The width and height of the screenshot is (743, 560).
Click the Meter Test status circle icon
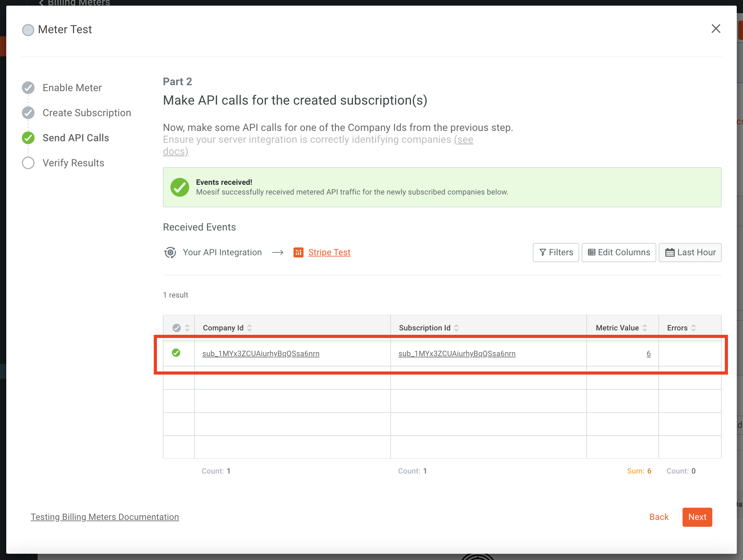coord(28,30)
